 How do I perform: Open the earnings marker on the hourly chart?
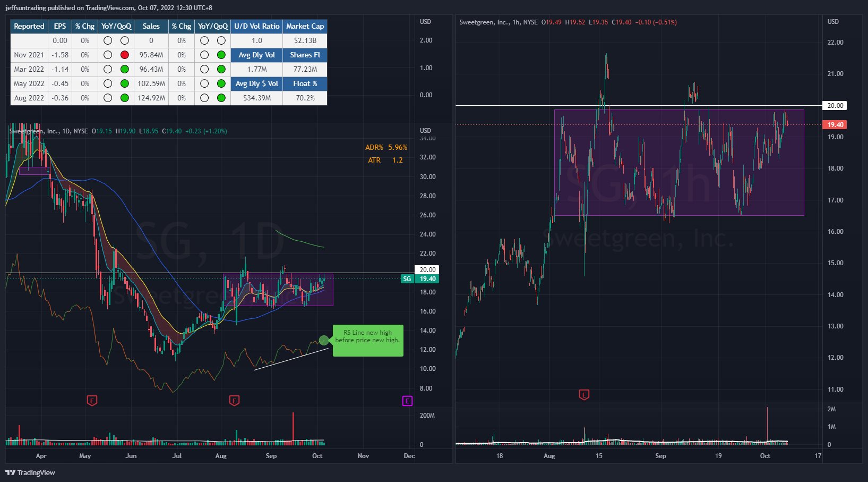click(584, 395)
